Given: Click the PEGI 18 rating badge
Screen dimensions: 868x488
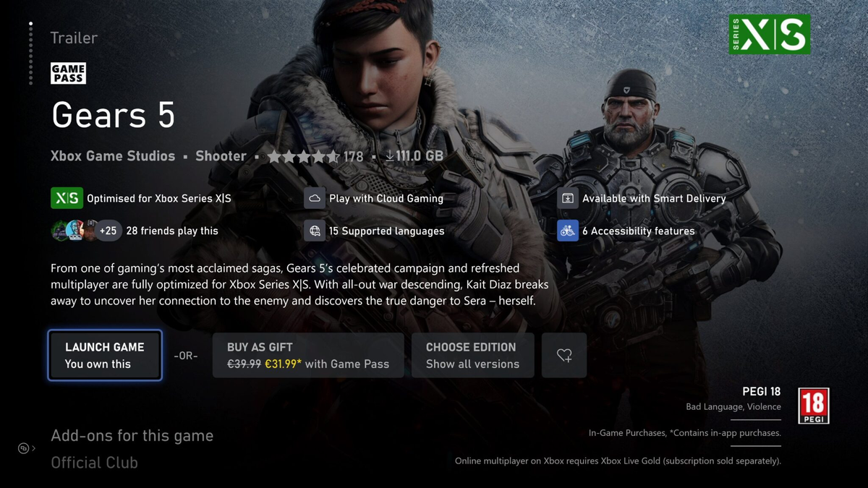Looking at the screenshot, I should pyautogui.click(x=813, y=406).
